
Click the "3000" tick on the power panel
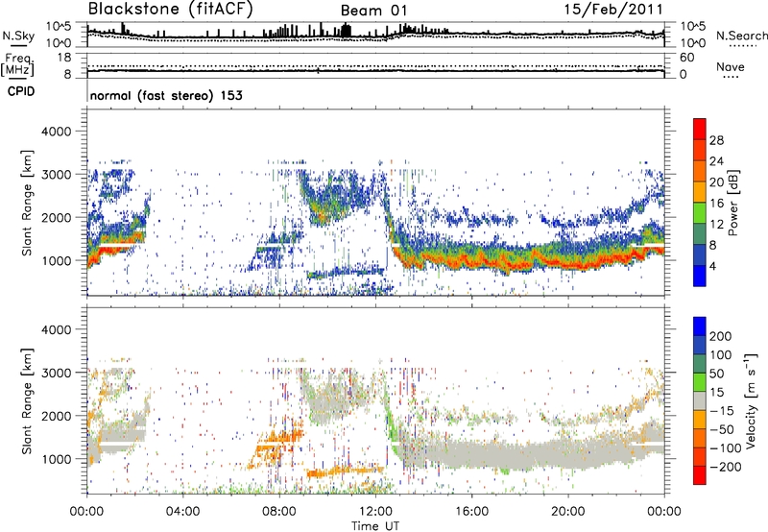coord(56,175)
